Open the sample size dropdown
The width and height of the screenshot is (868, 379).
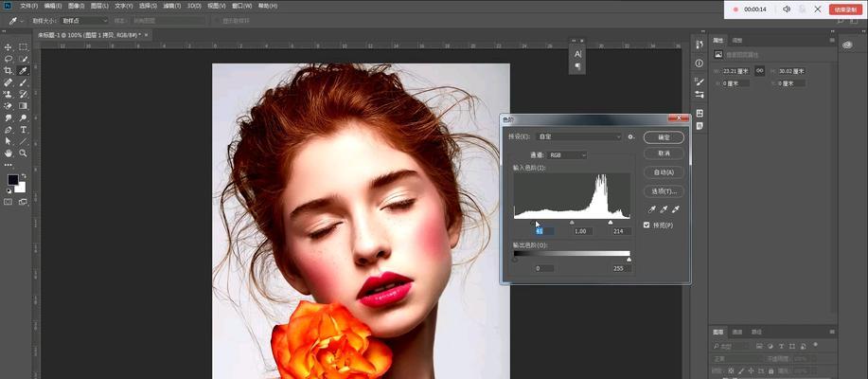tap(84, 21)
